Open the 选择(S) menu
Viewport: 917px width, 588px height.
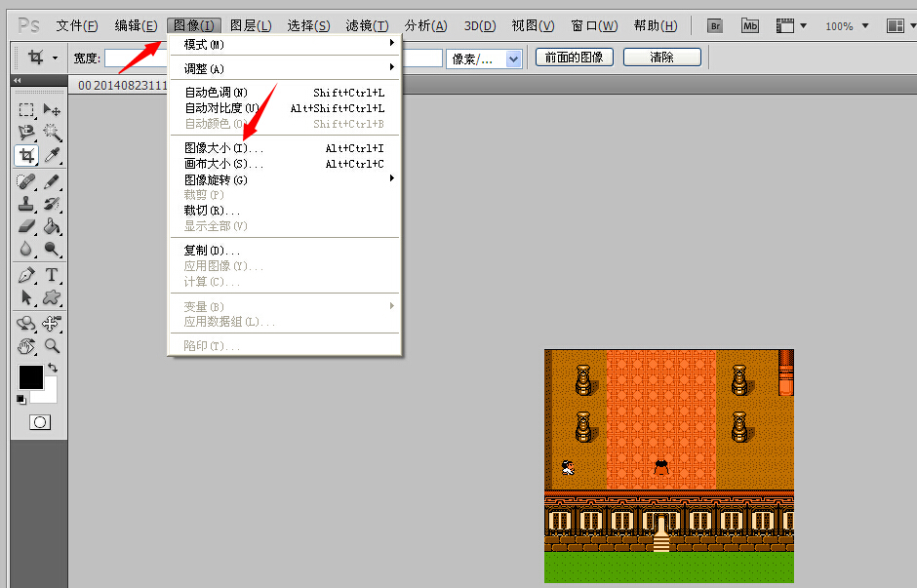pos(309,26)
